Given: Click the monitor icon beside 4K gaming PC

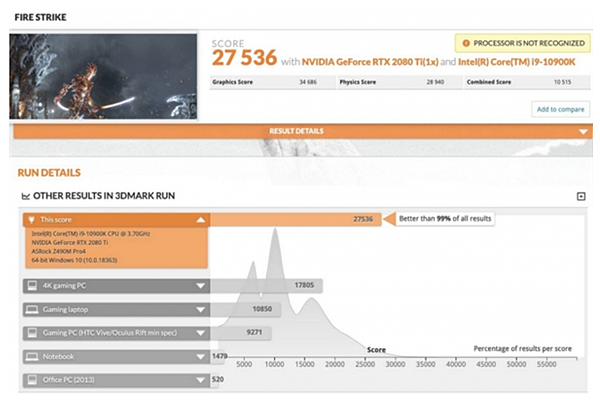Looking at the screenshot, I should (32, 285).
